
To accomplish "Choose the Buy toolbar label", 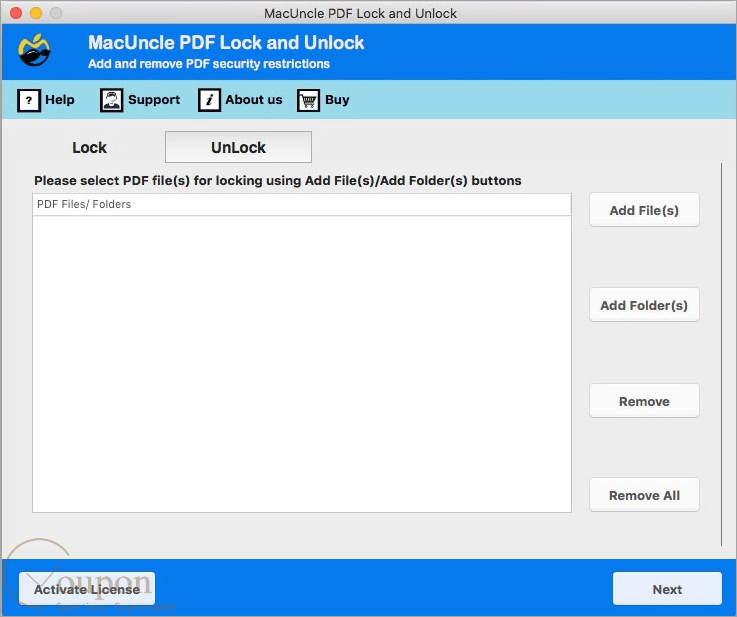I will point(337,100).
